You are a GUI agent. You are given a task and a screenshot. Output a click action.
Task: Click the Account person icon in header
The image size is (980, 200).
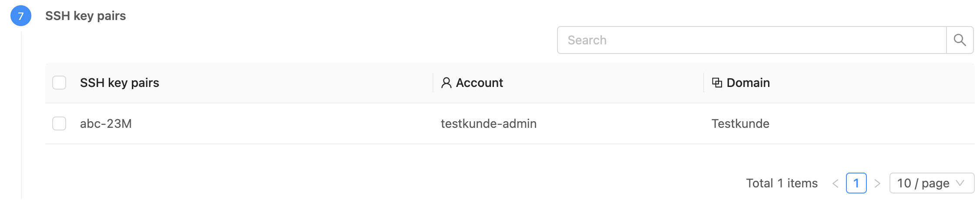tap(446, 83)
